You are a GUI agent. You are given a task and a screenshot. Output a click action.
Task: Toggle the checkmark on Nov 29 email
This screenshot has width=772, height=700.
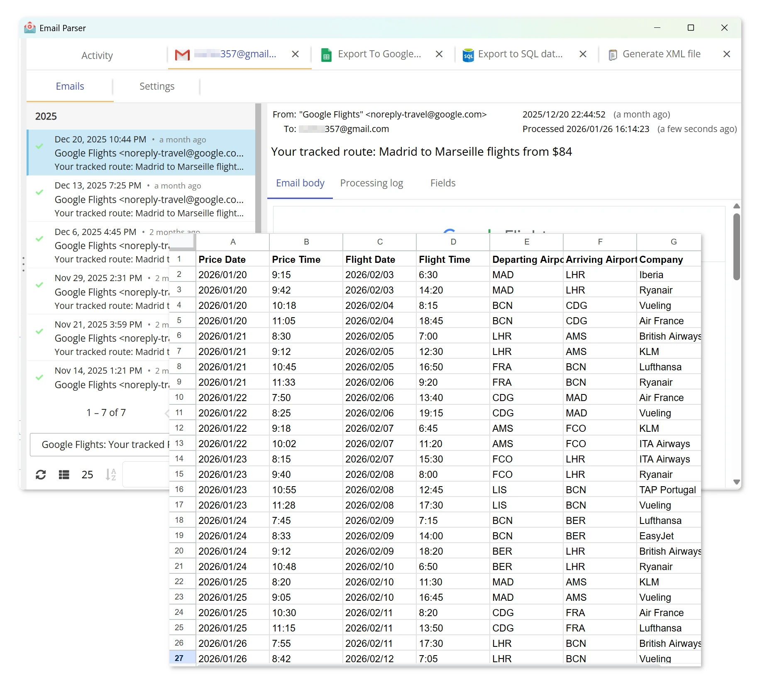click(39, 285)
